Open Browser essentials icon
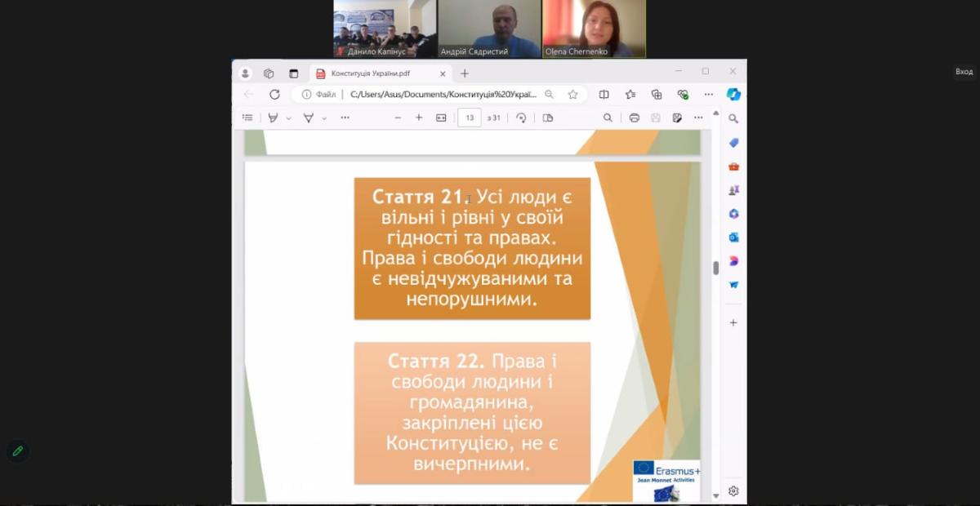 tap(683, 95)
